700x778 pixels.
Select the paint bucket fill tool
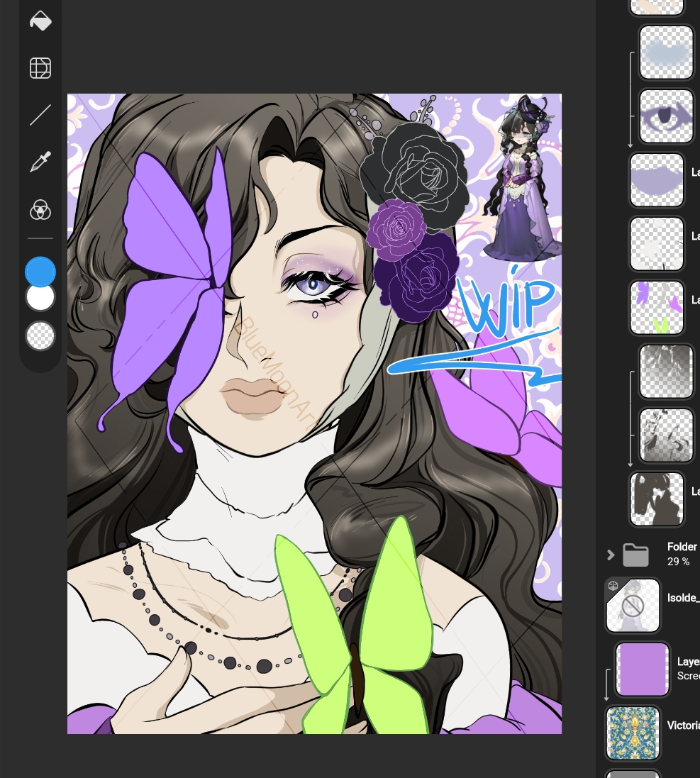click(40, 21)
